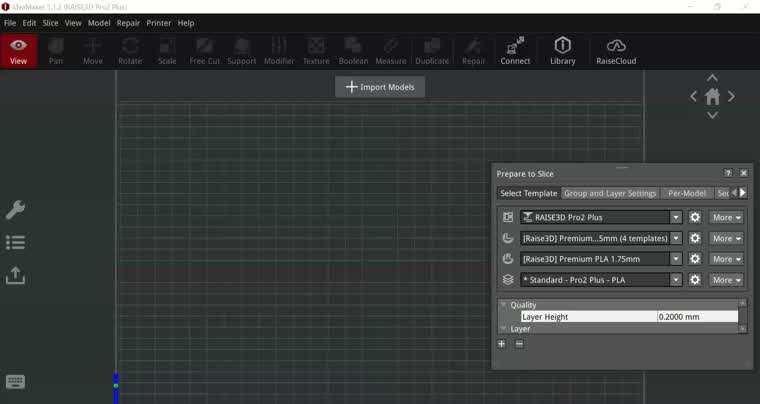
Task: Rotate view right with the right arrow
Action: tap(731, 96)
